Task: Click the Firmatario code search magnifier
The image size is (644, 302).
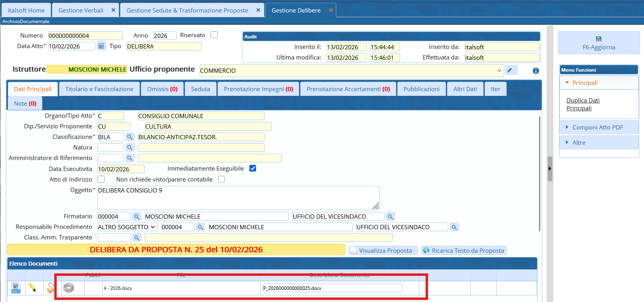Action: pos(137,217)
